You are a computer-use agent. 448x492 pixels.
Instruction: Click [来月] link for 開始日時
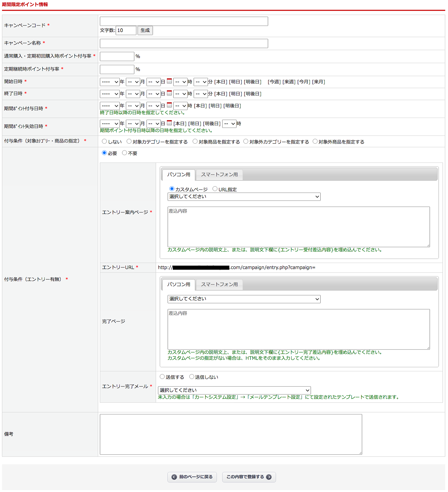(319, 82)
